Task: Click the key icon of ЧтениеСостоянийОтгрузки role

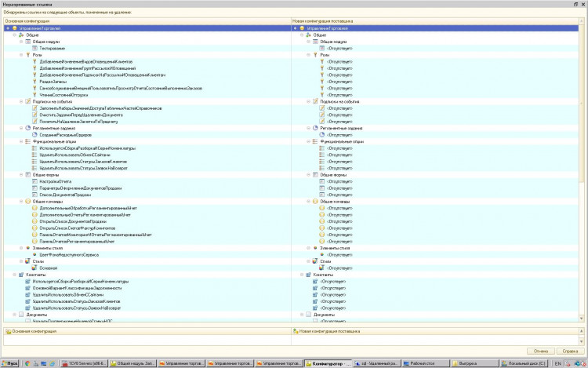Action: (34, 95)
